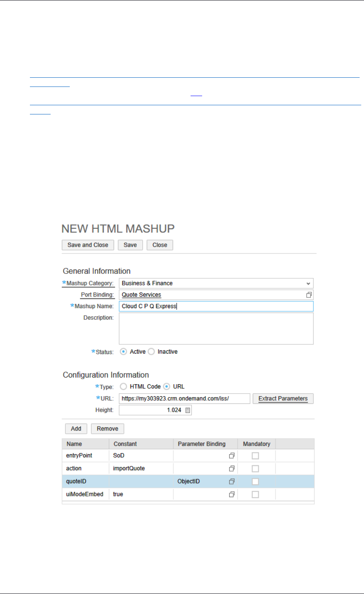Click the Port Binding label

point(97,295)
